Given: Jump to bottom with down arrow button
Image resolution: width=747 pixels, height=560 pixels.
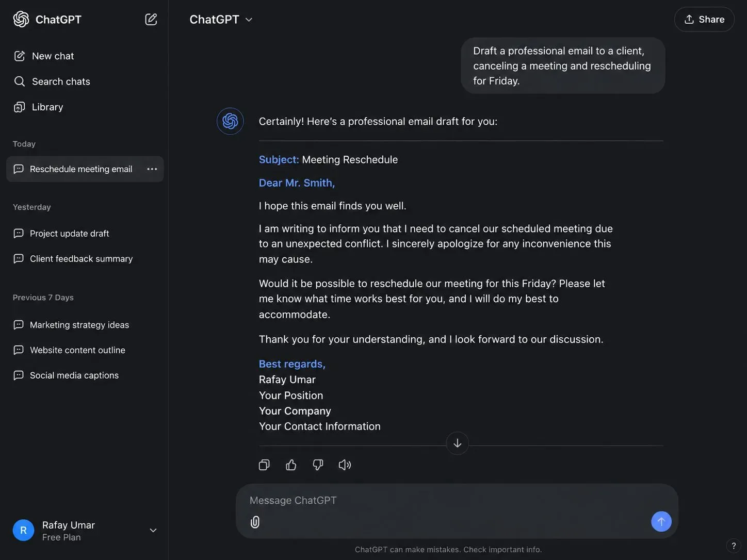Looking at the screenshot, I should coord(458,443).
